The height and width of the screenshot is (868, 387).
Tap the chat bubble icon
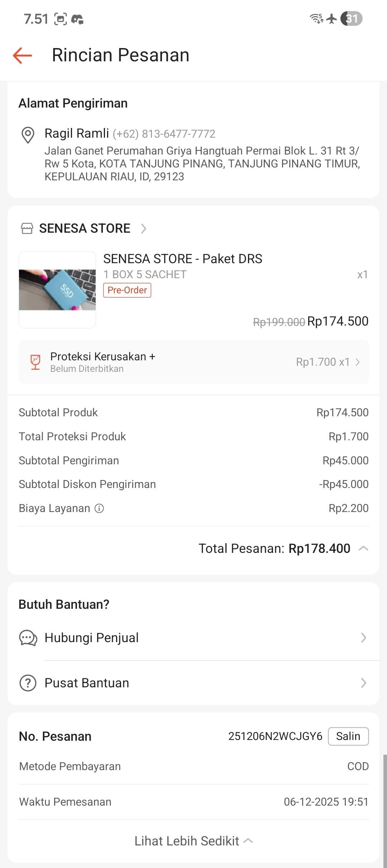pos(28,638)
